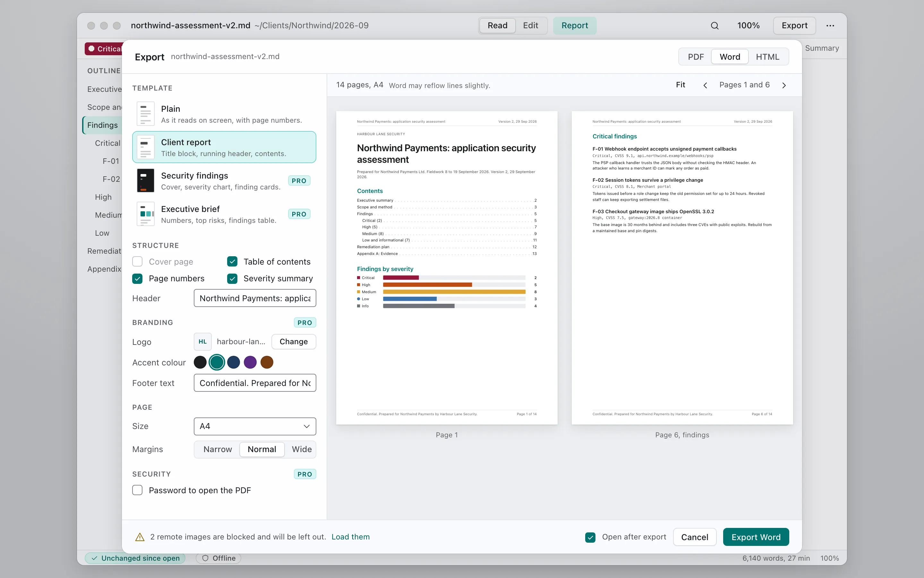Uncheck Table of contents

[232, 262]
